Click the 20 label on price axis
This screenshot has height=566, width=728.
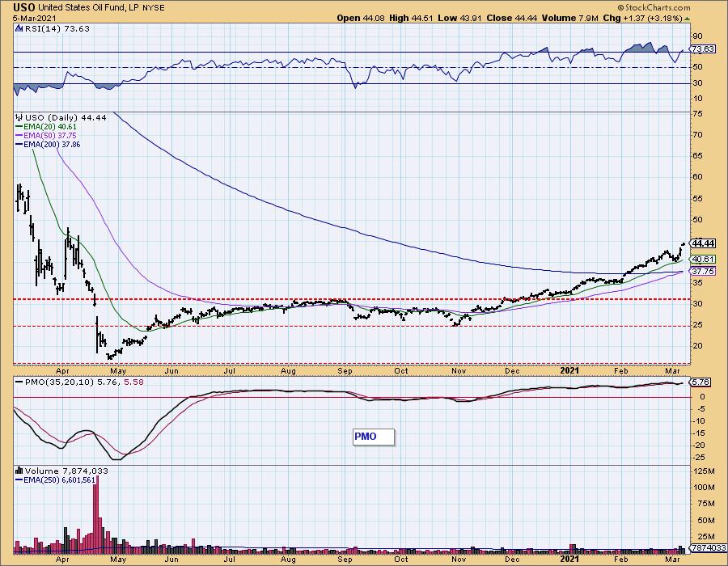pos(698,346)
